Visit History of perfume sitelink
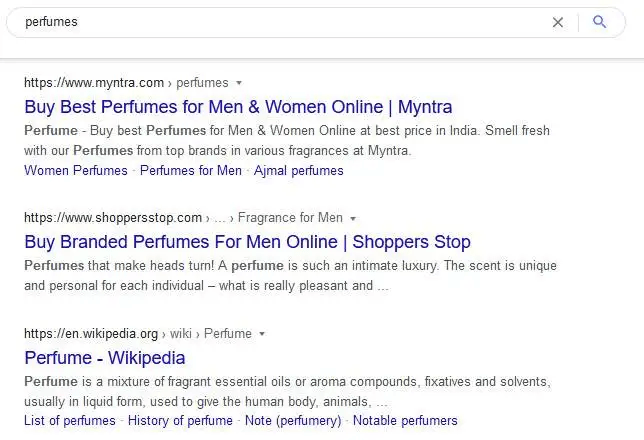The image size is (644, 440). click(180, 421)
